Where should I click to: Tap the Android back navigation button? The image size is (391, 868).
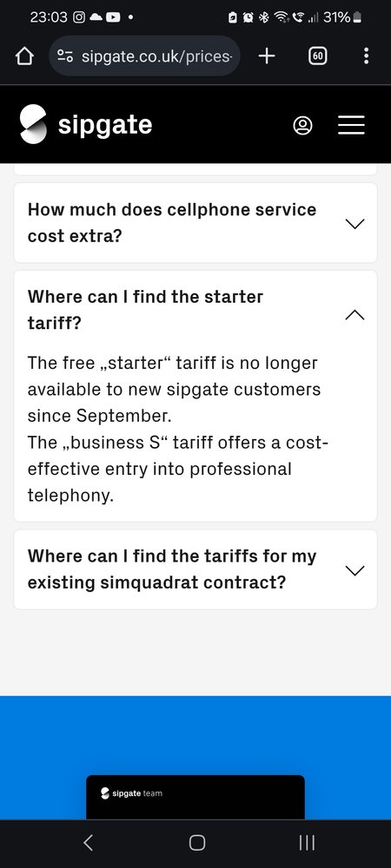(x=88, y=843)
